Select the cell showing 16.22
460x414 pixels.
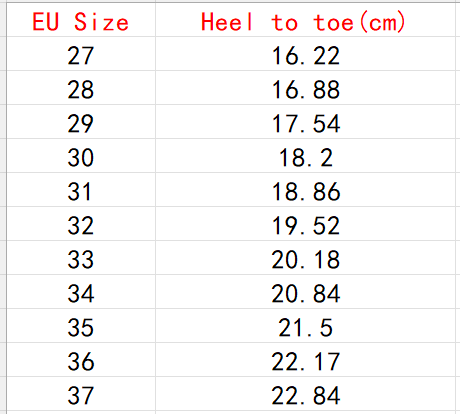[305, 54]
